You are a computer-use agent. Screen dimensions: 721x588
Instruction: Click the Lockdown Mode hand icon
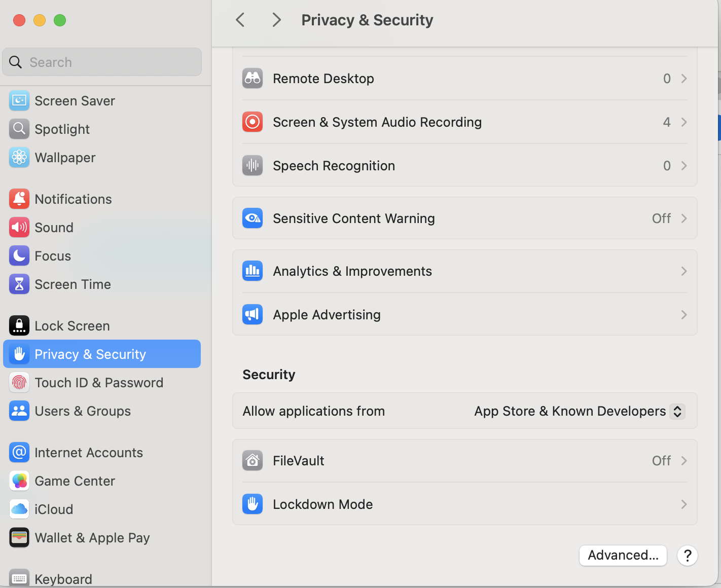tap(253, 504)
